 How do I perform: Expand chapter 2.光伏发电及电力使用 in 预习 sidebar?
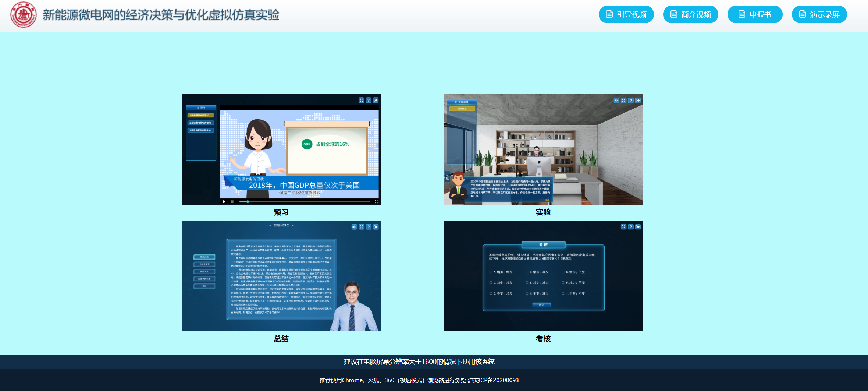click(x=200, y=123)
